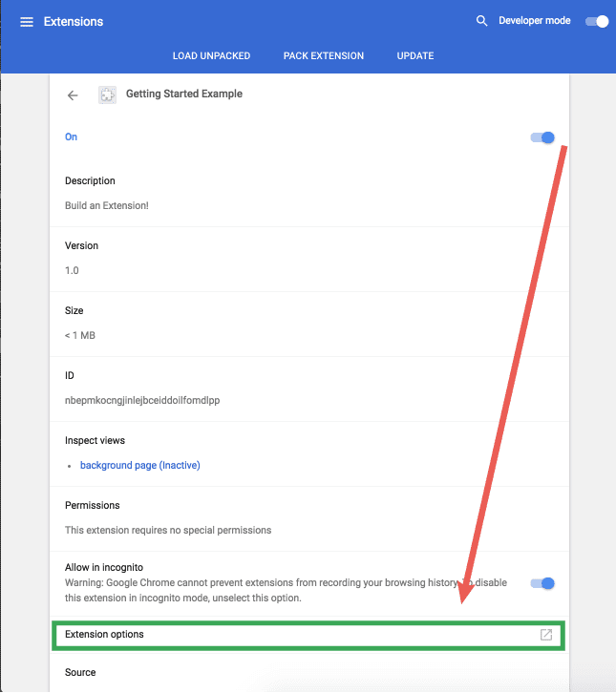616x693 pixels.
Task: Click the Source section heading
Action: [80, 672]
